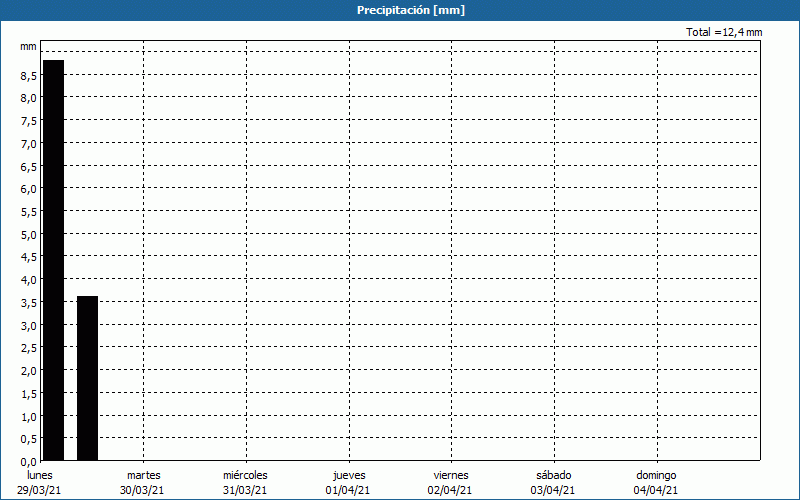Click the 2,0 y-axis value
800x500 pixels.
pos(29,371)
